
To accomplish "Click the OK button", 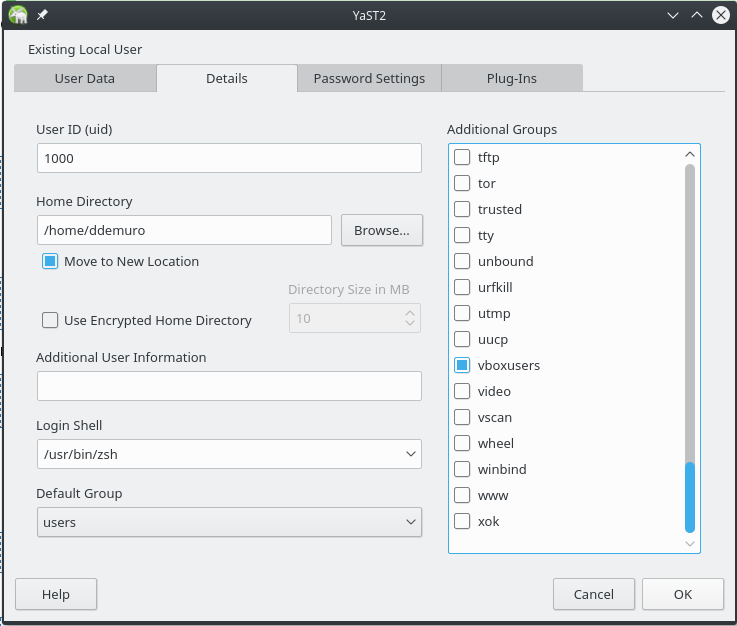I will (x=683, y=595).
